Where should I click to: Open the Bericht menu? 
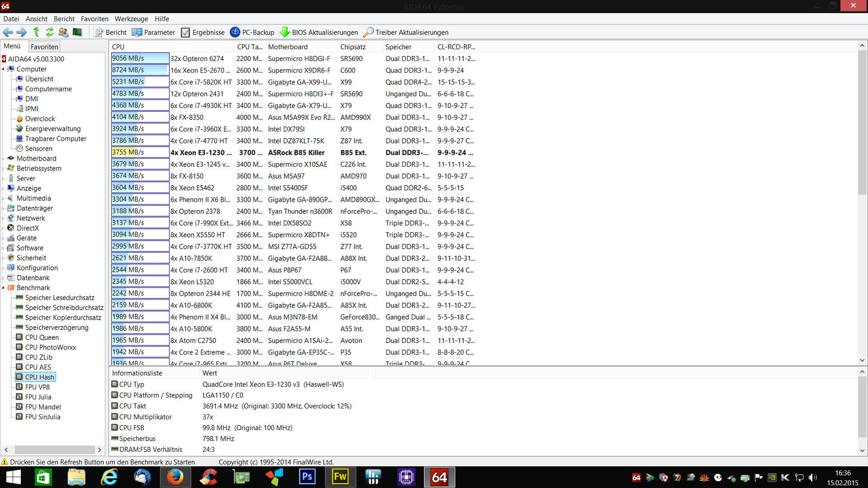pos(64,19)
